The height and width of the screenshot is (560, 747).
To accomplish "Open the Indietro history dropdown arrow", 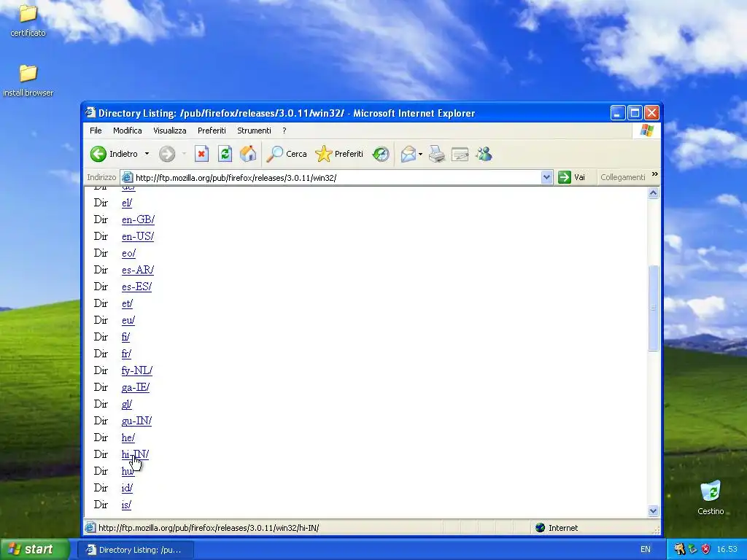I will [147, 154].
